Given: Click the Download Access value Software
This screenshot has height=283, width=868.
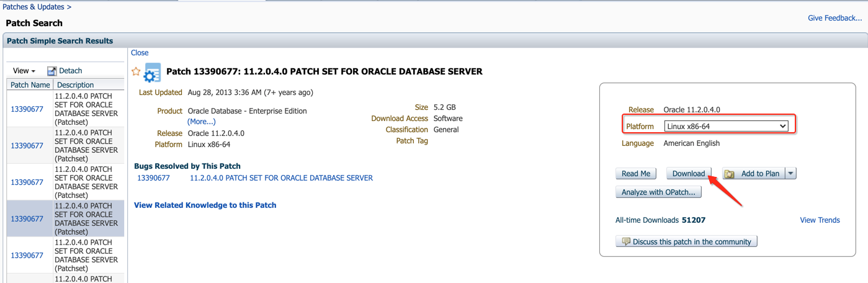Looking at the screenshot, I should click(x=448, y=119).
